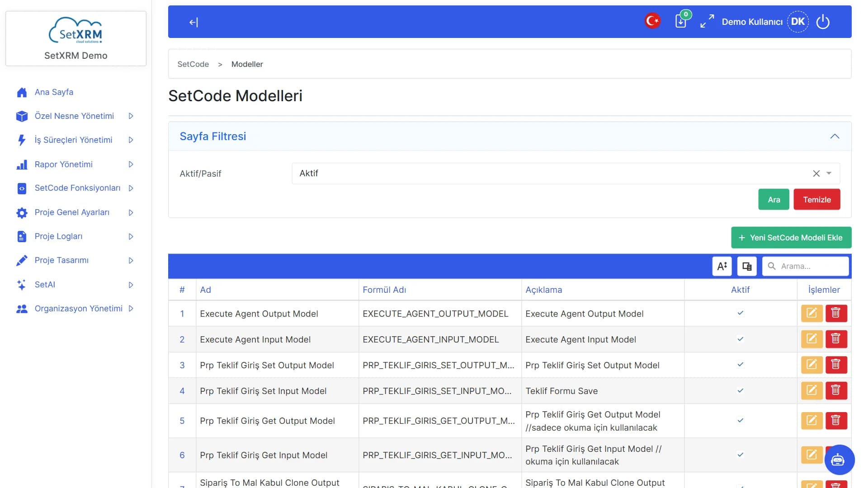
Task: Log out using the power icon
Action: click(823, 22)
